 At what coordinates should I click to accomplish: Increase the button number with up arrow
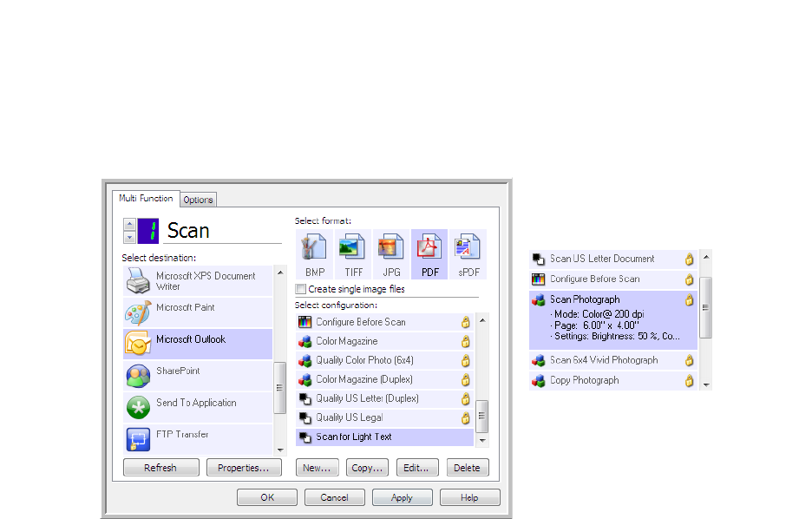[129, 224]
